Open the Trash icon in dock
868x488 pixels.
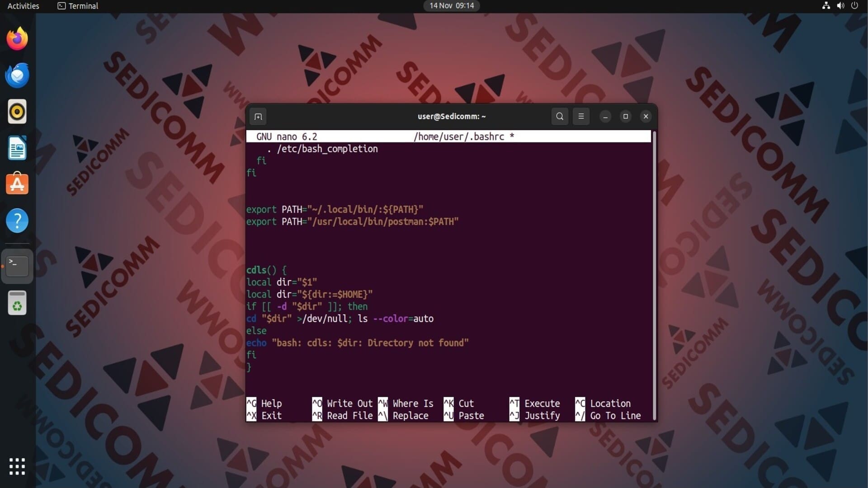tap(17, 303)
